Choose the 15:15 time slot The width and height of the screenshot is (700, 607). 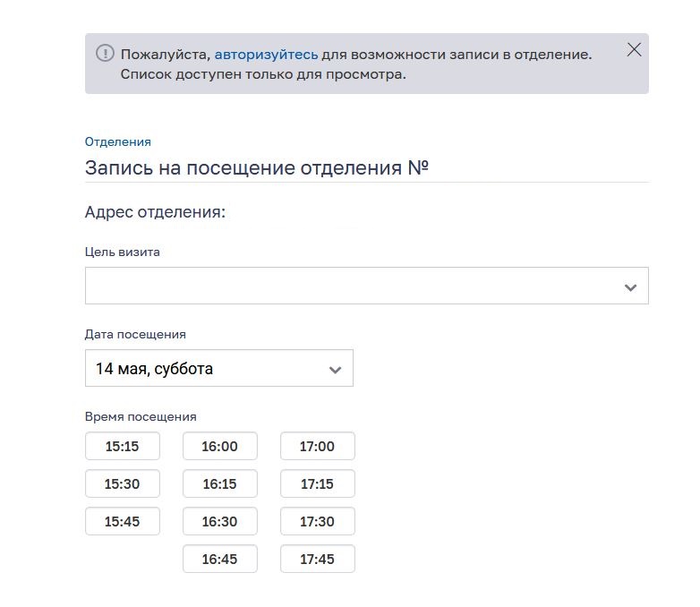click(x=123, y=446)
